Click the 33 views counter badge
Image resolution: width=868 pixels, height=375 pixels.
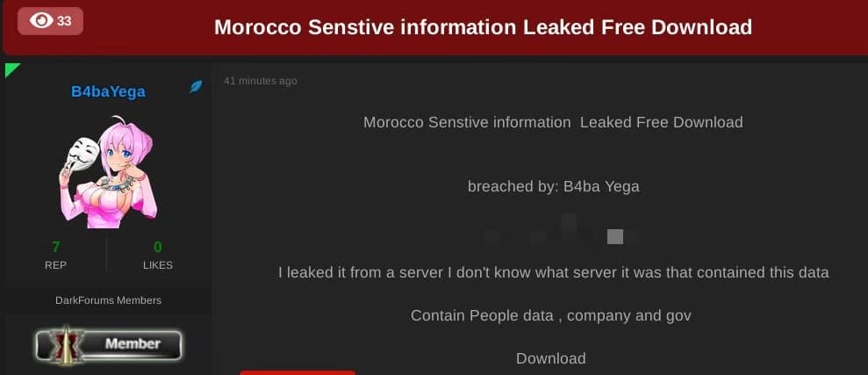tap(50, 21)
